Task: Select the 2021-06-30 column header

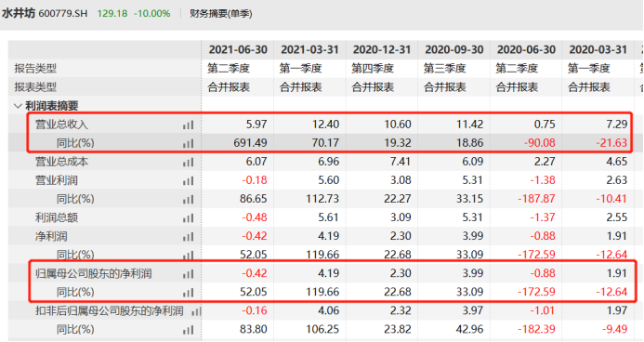Action: pyautogui.click(x=238, y=49)
